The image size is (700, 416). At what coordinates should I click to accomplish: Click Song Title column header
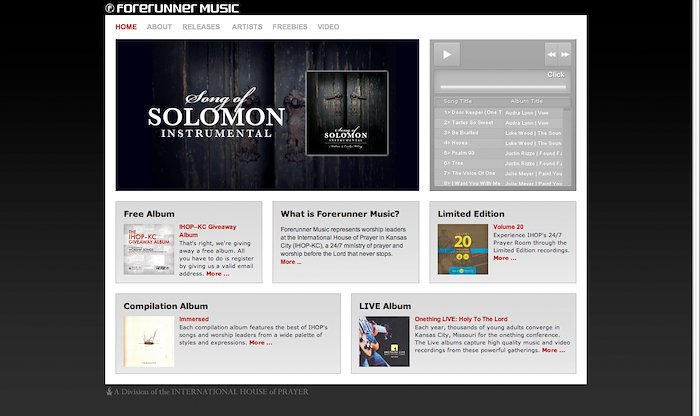pos(458,101)
